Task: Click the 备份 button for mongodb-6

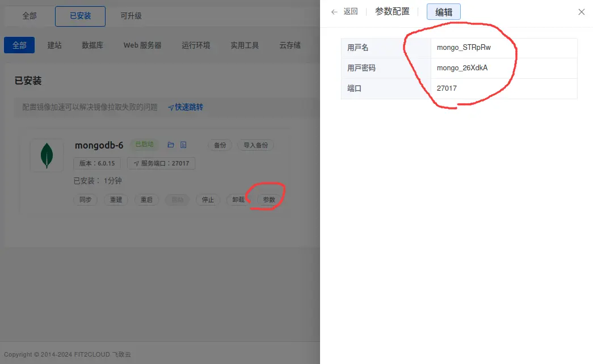Action: 220,145
